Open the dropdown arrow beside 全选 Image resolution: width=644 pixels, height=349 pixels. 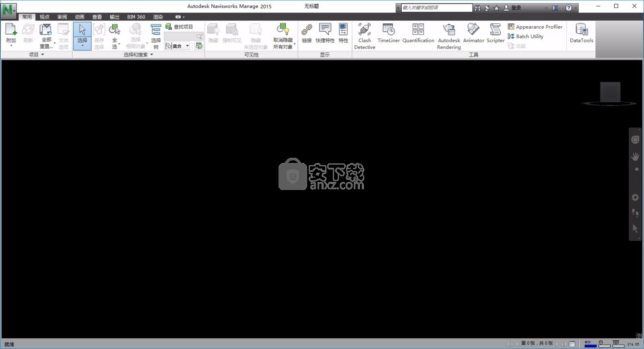point(120,43)
